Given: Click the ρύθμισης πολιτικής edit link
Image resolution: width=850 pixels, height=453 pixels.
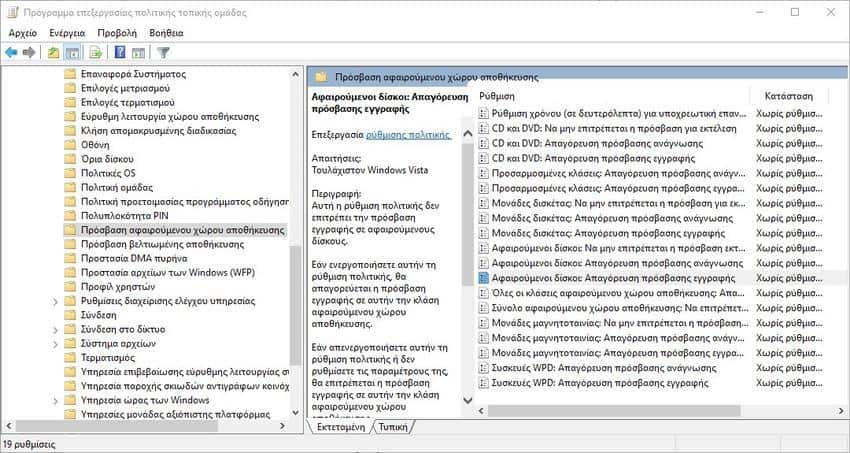Looking at the screenshot, I should coord(408,133).
